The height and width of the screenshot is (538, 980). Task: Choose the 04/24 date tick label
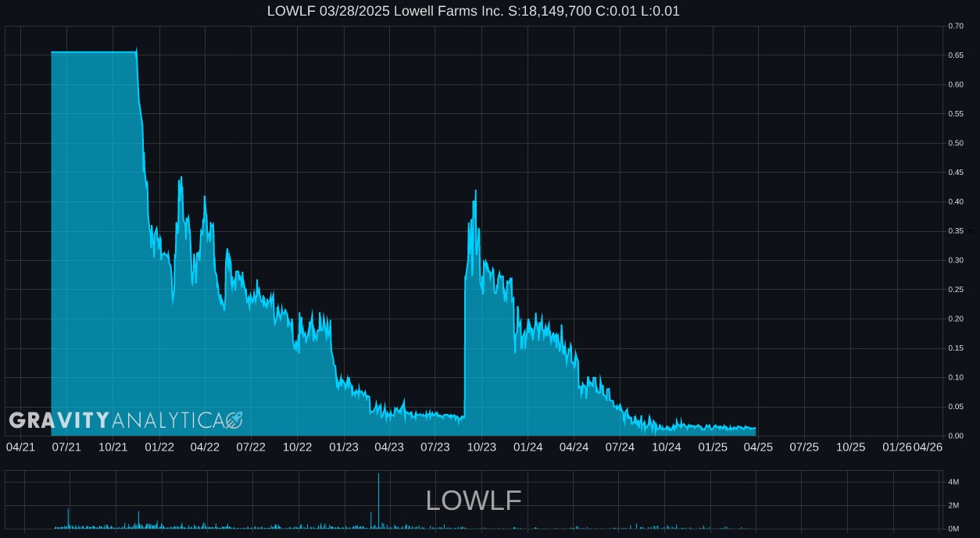click(x=574, y=447)
